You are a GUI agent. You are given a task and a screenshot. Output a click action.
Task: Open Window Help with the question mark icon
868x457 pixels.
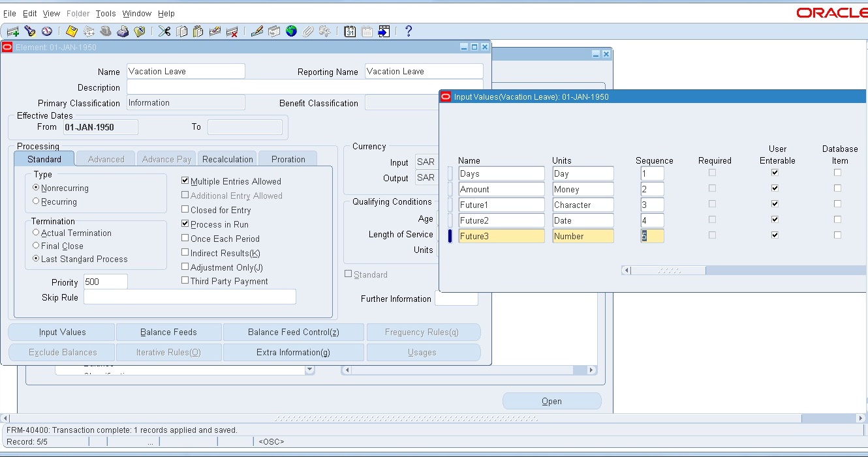coord(409,31)
